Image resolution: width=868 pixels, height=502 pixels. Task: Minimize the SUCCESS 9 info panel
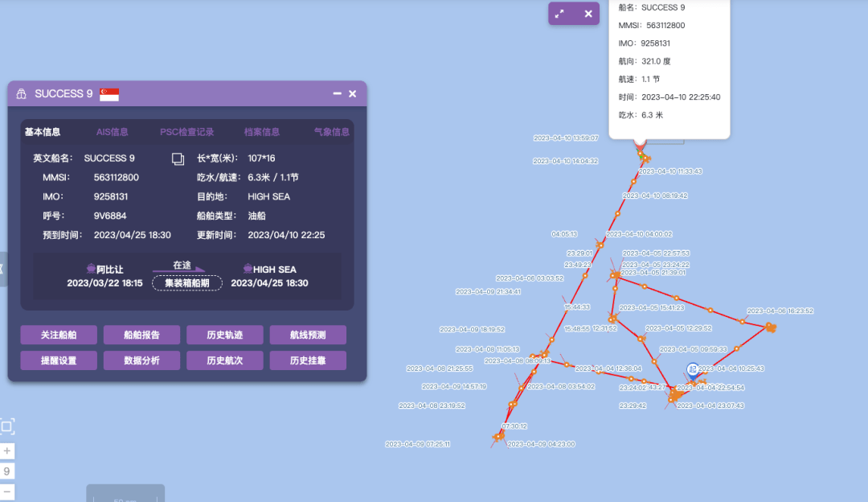coord(338,94)
